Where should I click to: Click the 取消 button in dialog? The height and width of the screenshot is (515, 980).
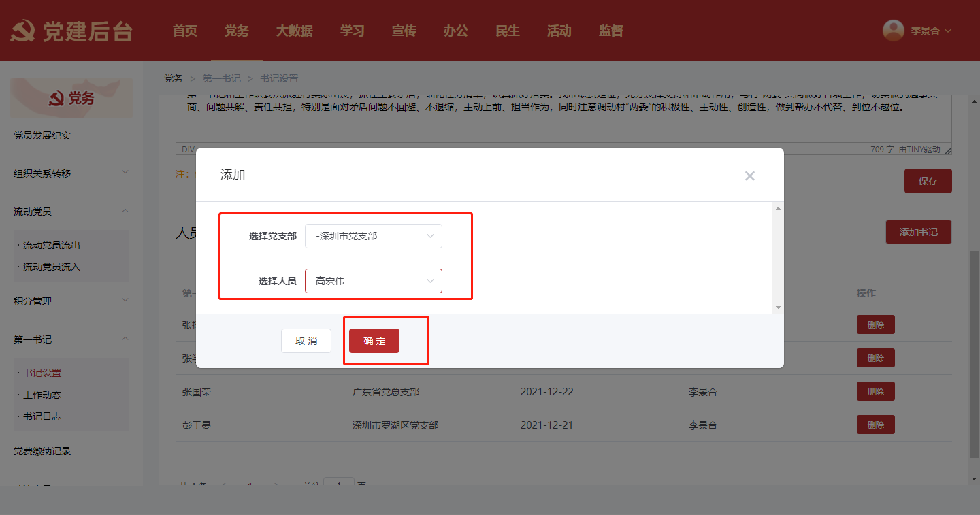click(306, 341)
